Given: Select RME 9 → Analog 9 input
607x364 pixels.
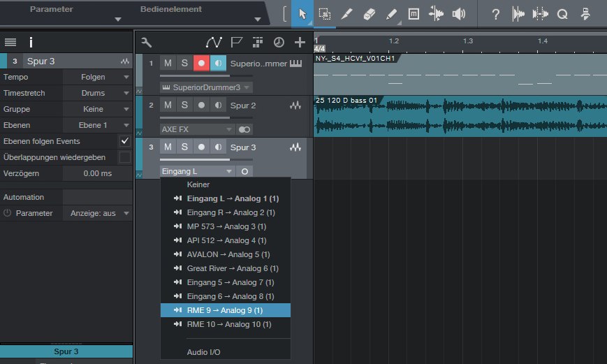Looking at the screenshot, I should (x=226, y=310).
